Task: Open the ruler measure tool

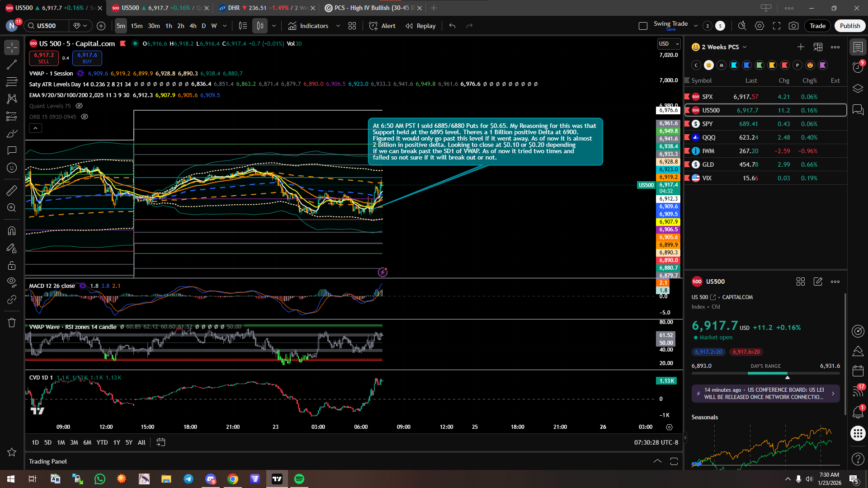Action: pyautogui.click(x=12, y=190)
